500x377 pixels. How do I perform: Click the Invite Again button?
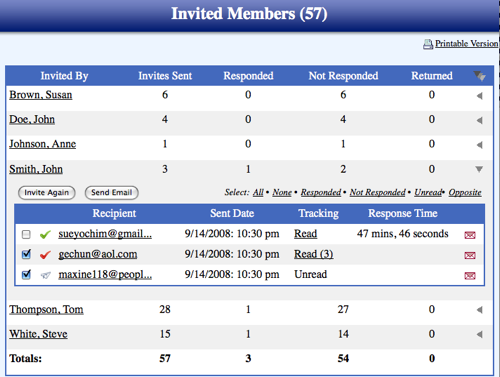[47, 193]
